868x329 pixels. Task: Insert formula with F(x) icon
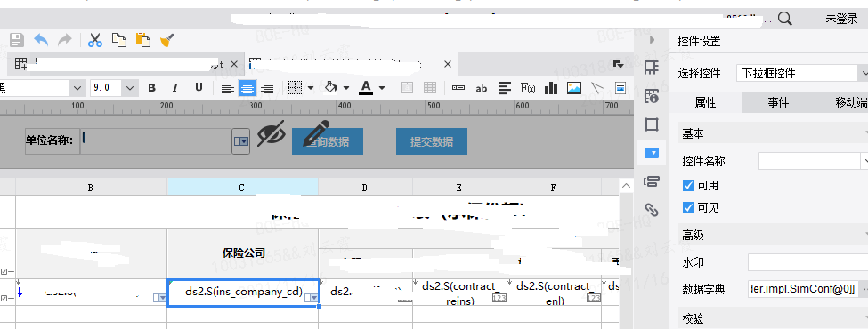tap(528, 88)
